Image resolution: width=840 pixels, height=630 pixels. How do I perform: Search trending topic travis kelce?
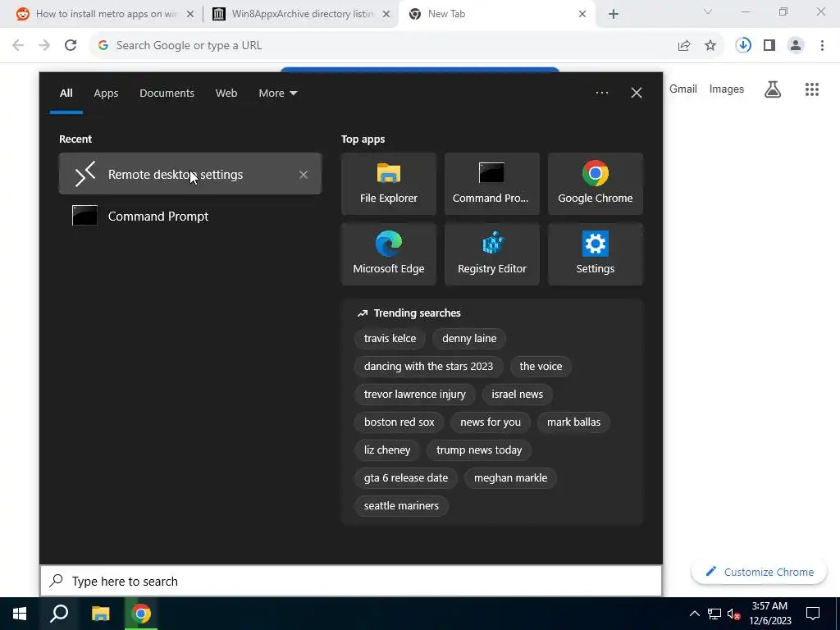pos(390,338)
